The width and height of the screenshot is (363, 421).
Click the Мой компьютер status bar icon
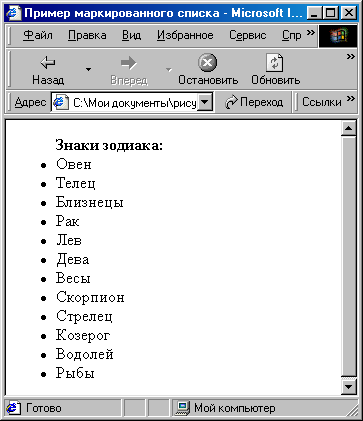click(x=182, y=408)
